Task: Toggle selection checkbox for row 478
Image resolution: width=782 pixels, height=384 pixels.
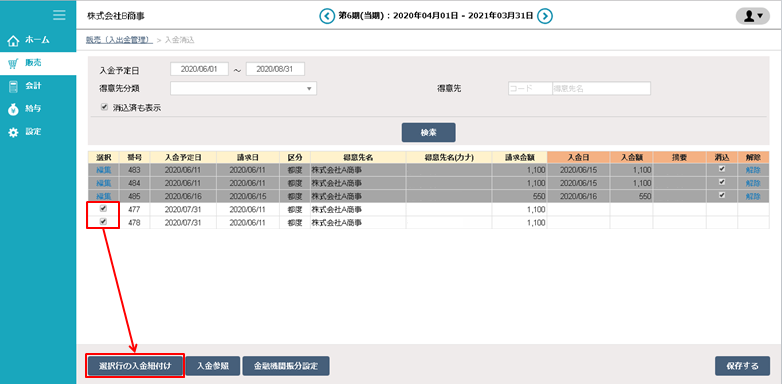Action: [x=103, y=221]
